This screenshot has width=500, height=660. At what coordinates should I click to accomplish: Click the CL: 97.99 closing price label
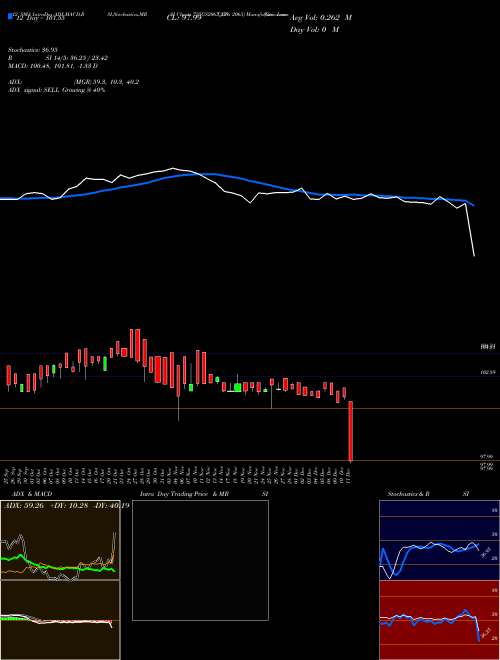pyautogui.click(x=184, y=18)
